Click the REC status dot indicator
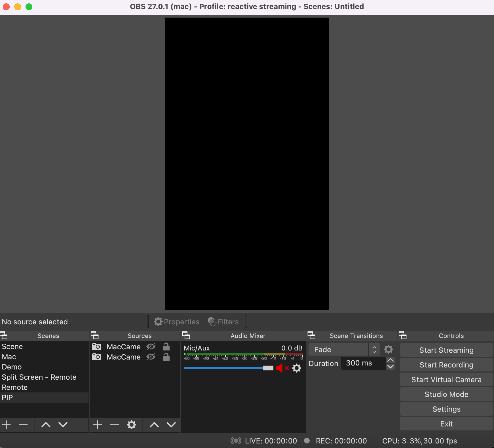This screenshot has width=494, height=448. (307, 441)
